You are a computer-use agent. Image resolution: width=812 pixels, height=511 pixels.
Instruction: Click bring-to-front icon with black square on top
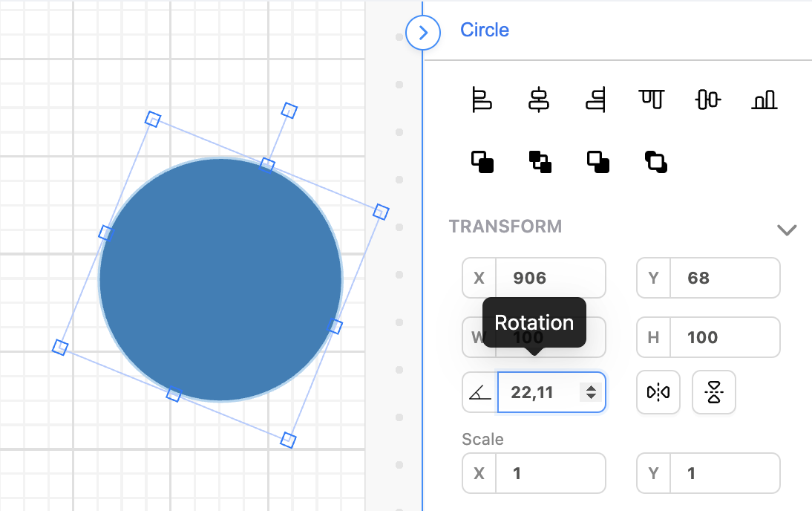coord(482,161)
